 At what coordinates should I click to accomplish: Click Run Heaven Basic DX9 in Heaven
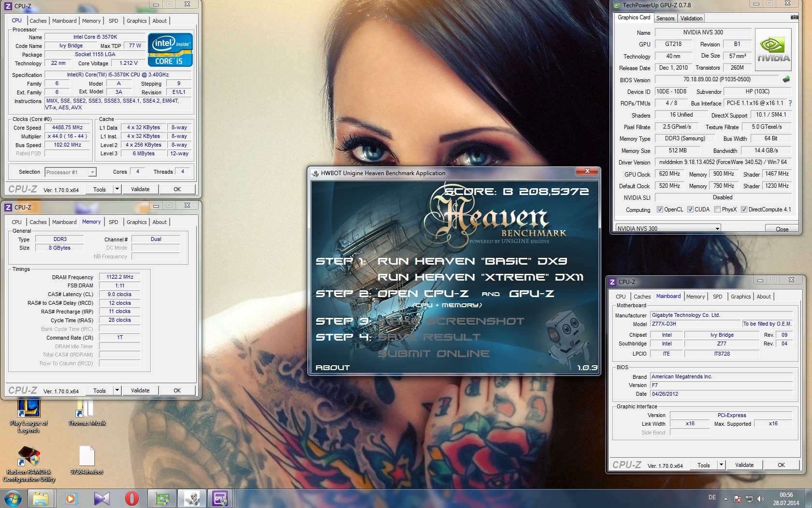tap(472, 261)
